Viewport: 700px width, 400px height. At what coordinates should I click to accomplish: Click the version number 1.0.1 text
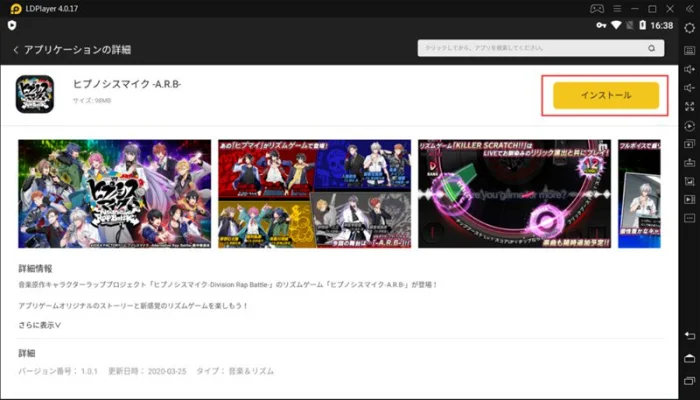point(89,371)
